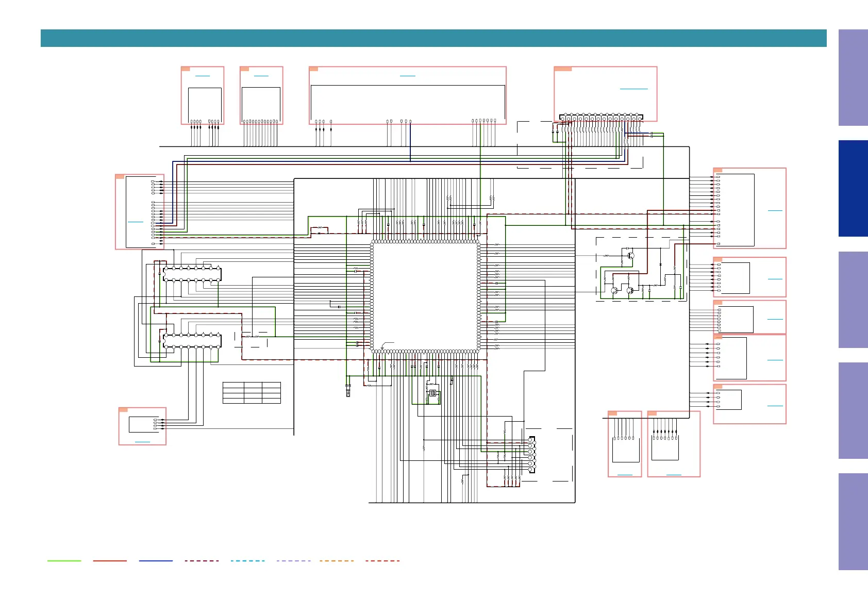Click the teal header bar at the top of the page

(x=433, y=38)
